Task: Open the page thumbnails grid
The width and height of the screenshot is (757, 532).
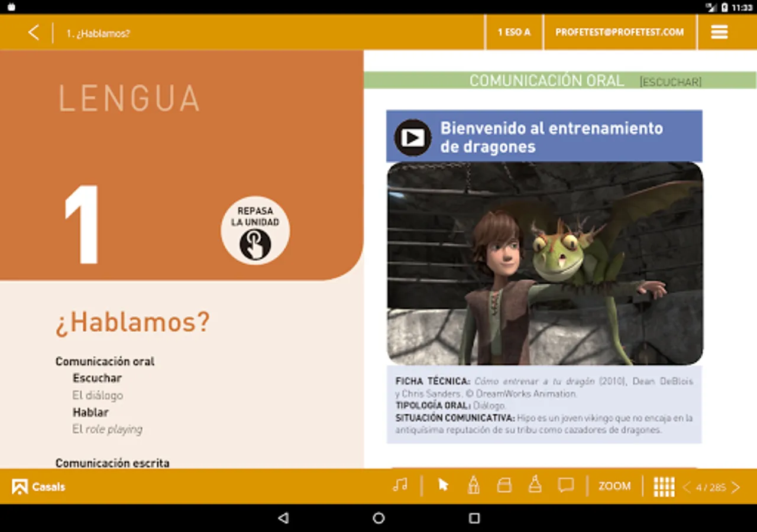Action: pyautogui.click(x=664, y=486)
